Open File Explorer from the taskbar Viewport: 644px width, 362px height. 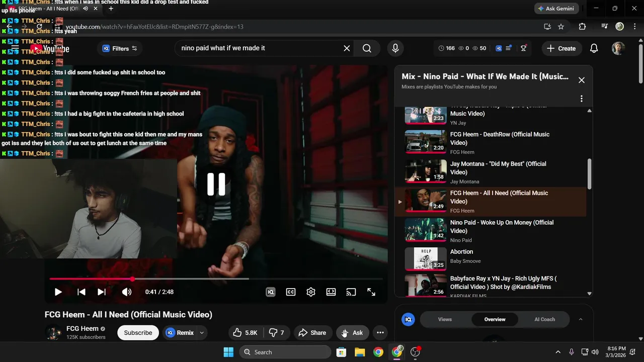click(360, 352)
